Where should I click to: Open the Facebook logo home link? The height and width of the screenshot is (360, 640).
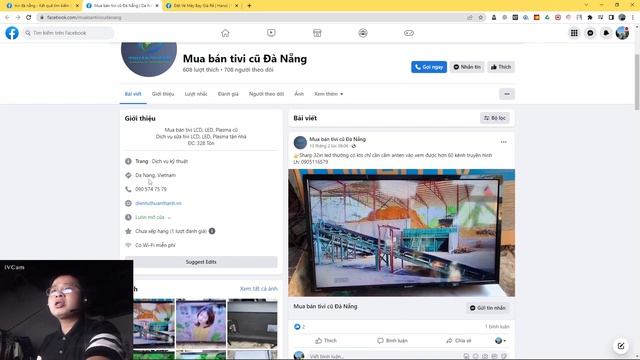point(12,33)
